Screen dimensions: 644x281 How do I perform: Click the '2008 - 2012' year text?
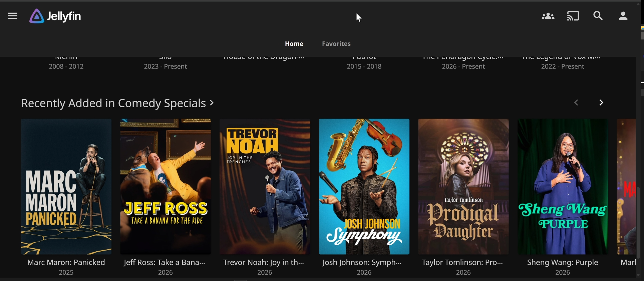pyautogui.click(x=66, y=67)
